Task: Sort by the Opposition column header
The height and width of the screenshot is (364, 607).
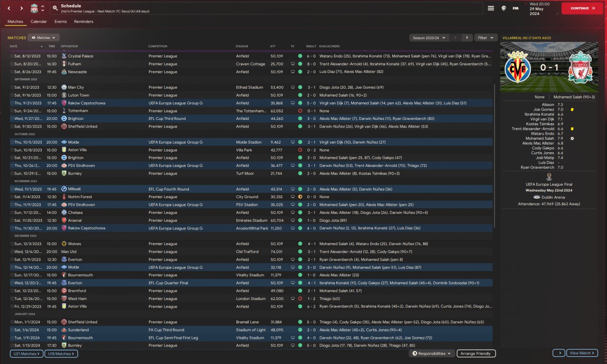Action: (69, 46)
